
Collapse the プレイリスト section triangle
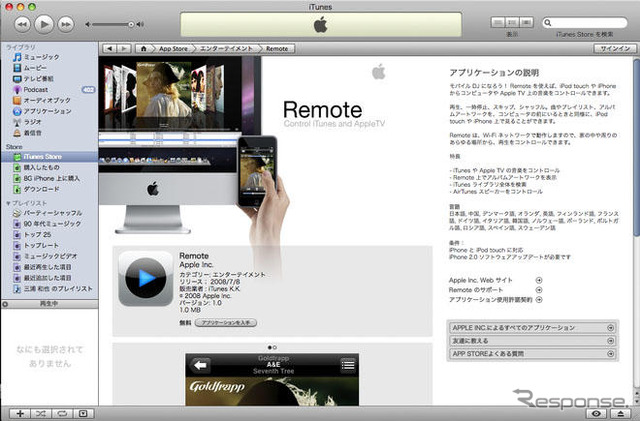(x=8, y=203)
